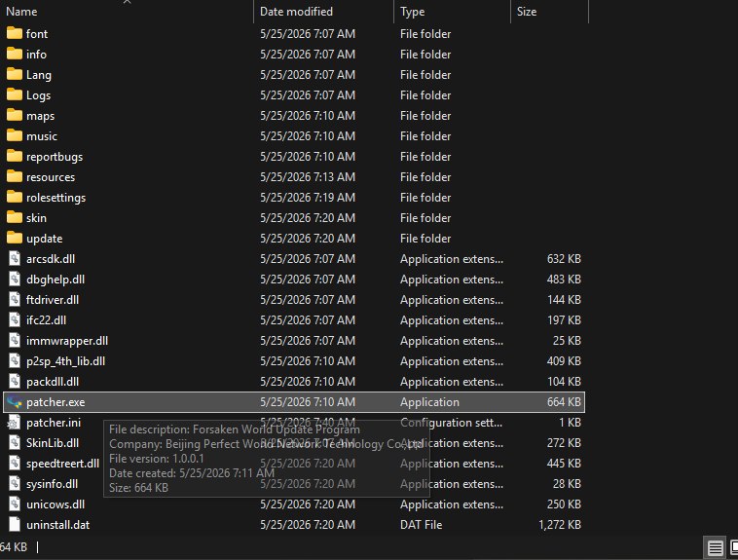Select the skin folder icon
This screenshot has height=560, width=738.
point(15,217)
